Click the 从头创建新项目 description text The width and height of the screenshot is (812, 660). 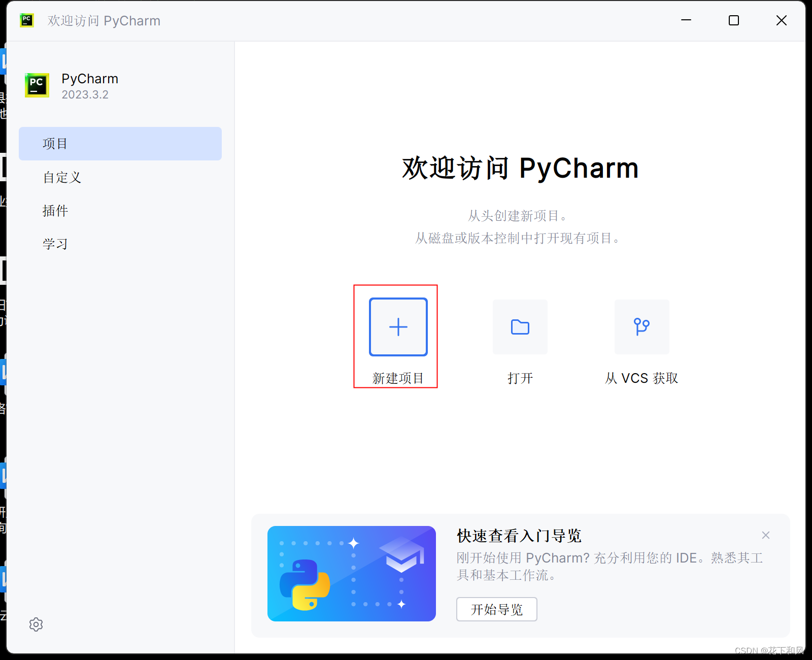tap(517, 216)
